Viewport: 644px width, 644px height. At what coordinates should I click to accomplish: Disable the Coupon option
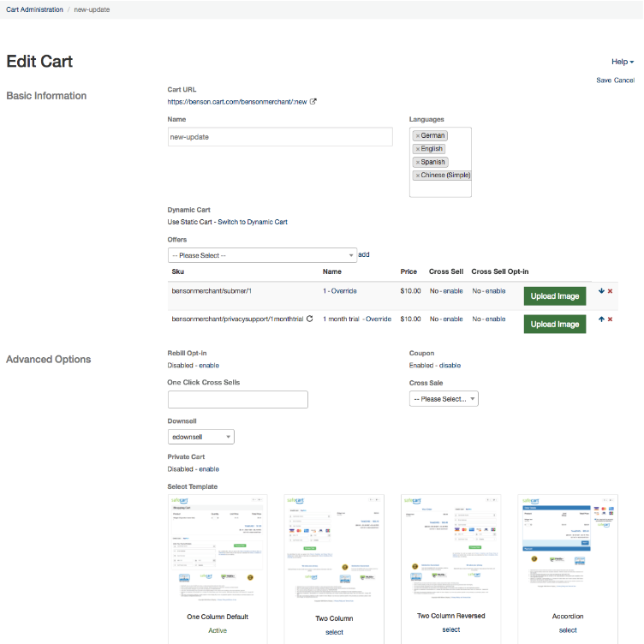click(x=450, y=366)
